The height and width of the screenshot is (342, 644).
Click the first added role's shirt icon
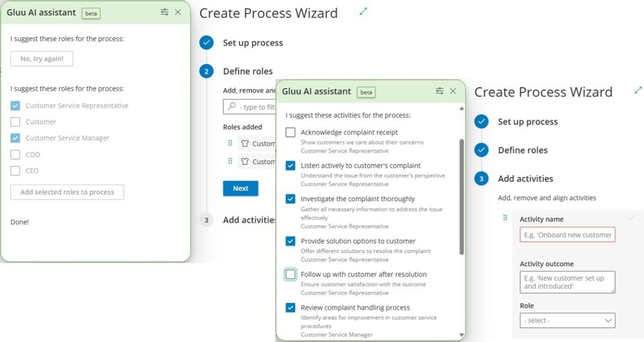point(245,144)
